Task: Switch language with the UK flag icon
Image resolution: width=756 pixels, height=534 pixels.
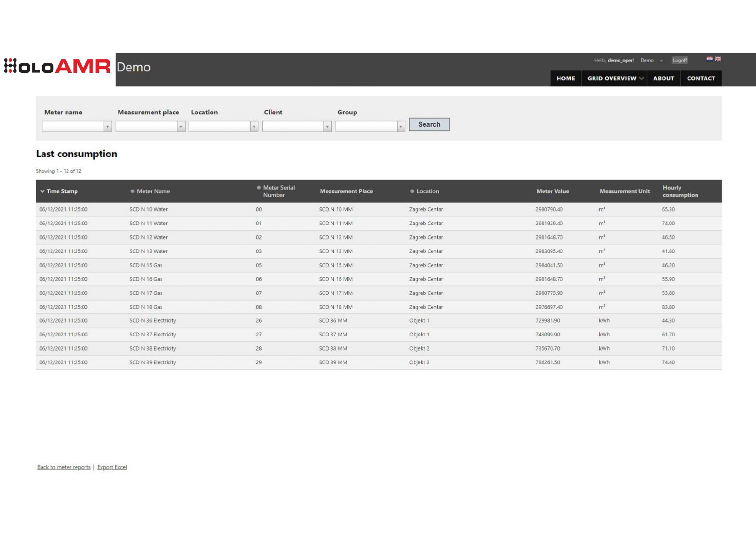Action: pos(718,59)
